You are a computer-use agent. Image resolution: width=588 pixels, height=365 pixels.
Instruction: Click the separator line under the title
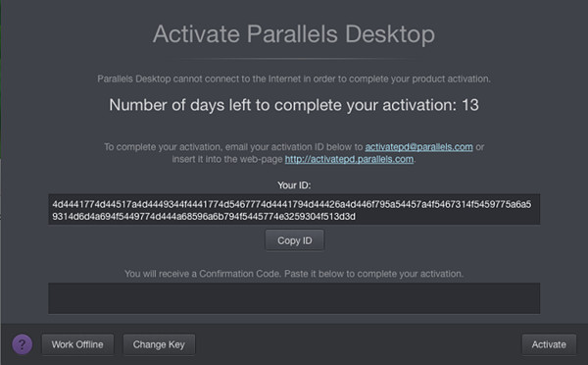click(294, 59)
